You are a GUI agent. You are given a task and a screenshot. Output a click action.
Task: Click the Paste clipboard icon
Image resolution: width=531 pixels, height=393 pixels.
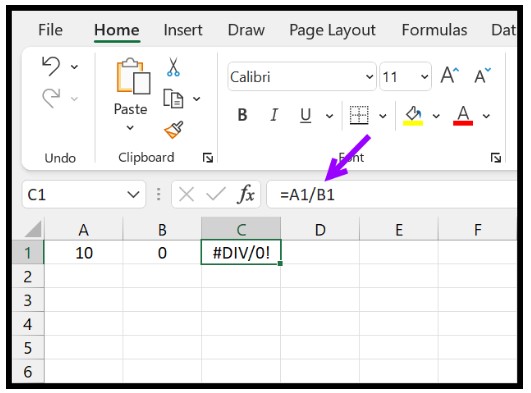point(133,76)
